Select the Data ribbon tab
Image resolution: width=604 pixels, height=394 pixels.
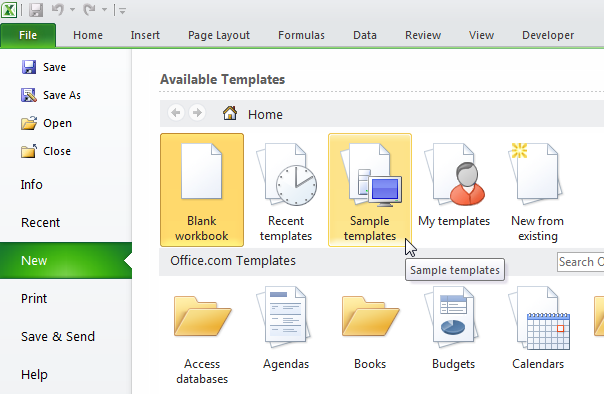pyautogui.click(x=365, y=35)
